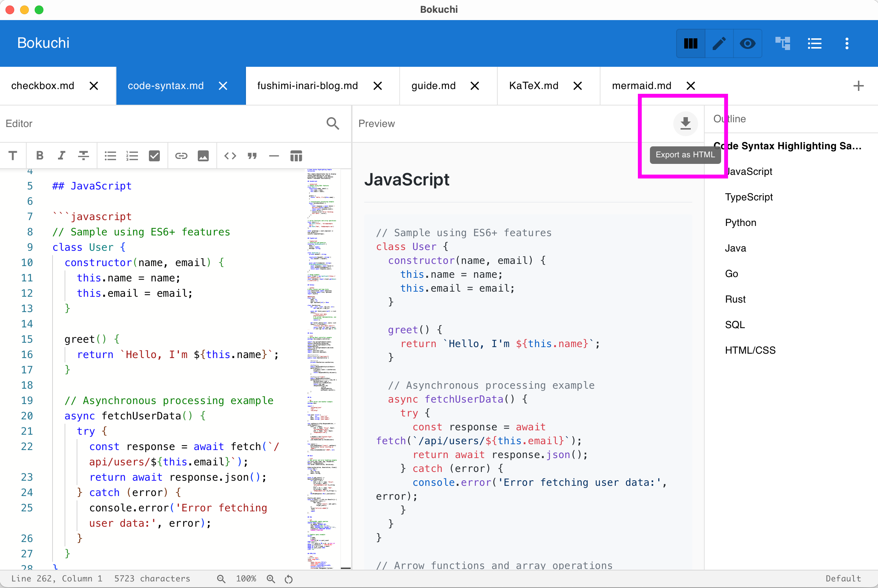The width and height of the screenshot is (878, 588).
Task: Open the guide.md document tab
Action: (433, 85)
